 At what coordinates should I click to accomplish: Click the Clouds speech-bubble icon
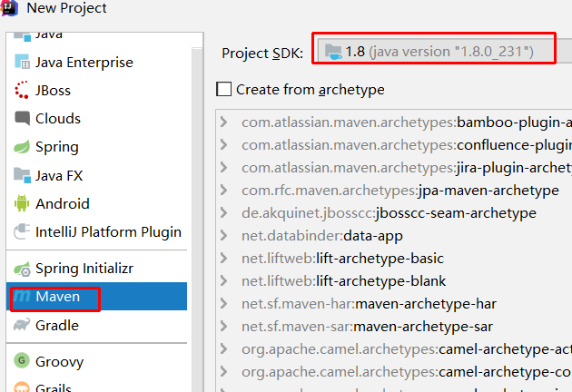(x=22, y=118)
